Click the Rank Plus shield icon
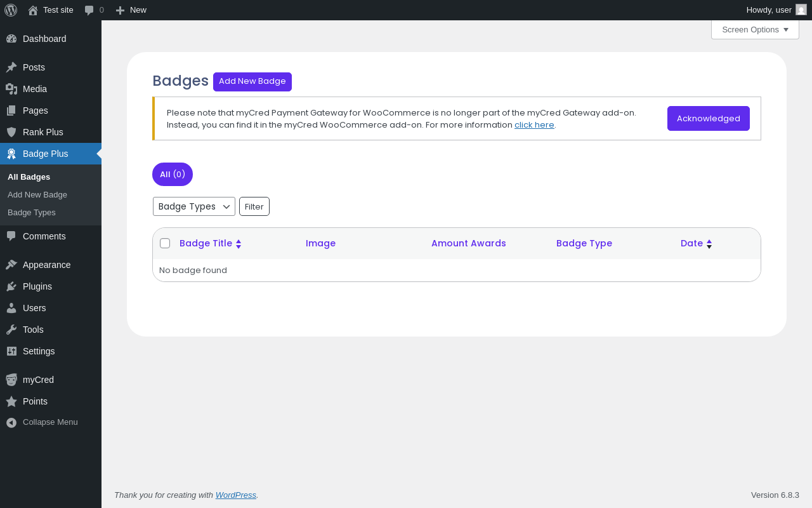 [11, 132]
